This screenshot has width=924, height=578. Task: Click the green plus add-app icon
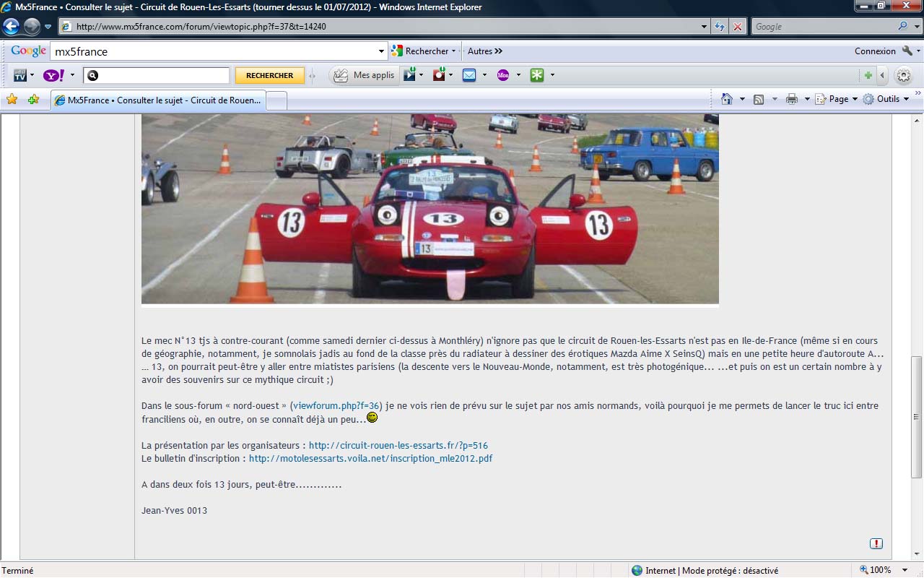(868, 75)
